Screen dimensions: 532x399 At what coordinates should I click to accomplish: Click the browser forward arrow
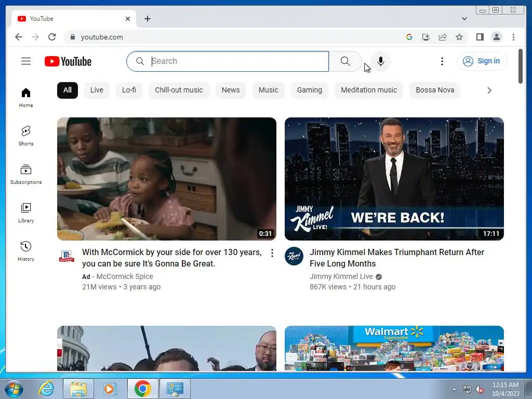pyautogui.click(x=35, y=37)
